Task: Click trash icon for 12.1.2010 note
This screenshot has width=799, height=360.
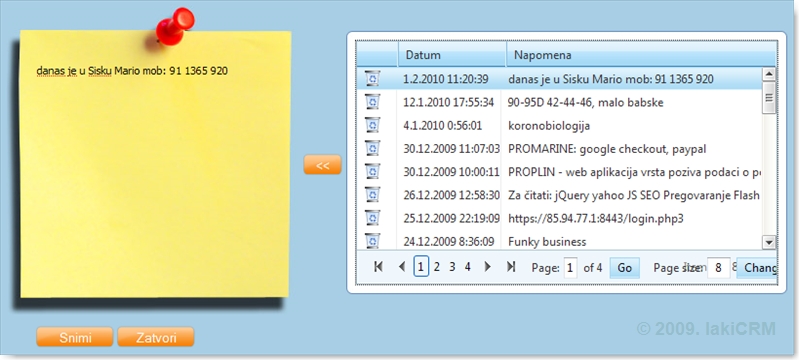Action: [x=372, y=102]
